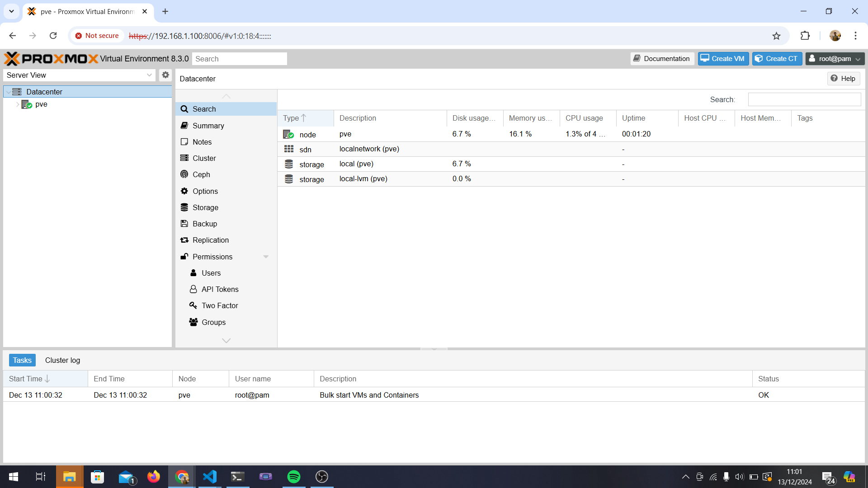Sort by Host CPU column

point(706,118)
